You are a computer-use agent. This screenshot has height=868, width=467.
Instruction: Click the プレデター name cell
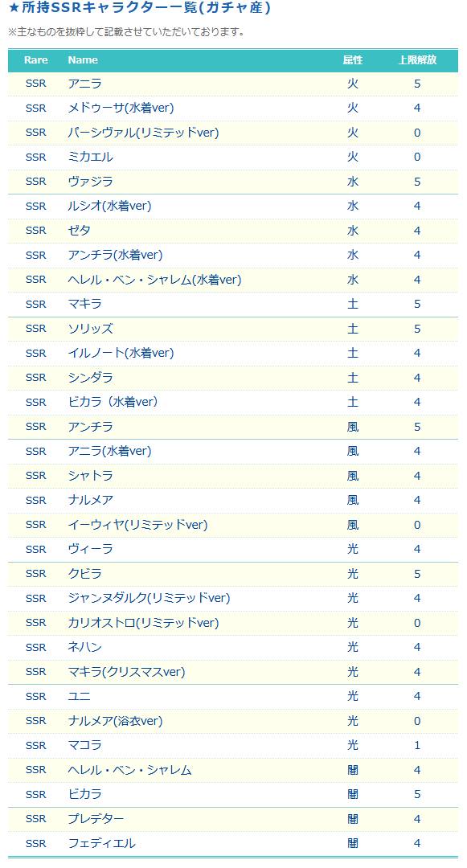96,819
